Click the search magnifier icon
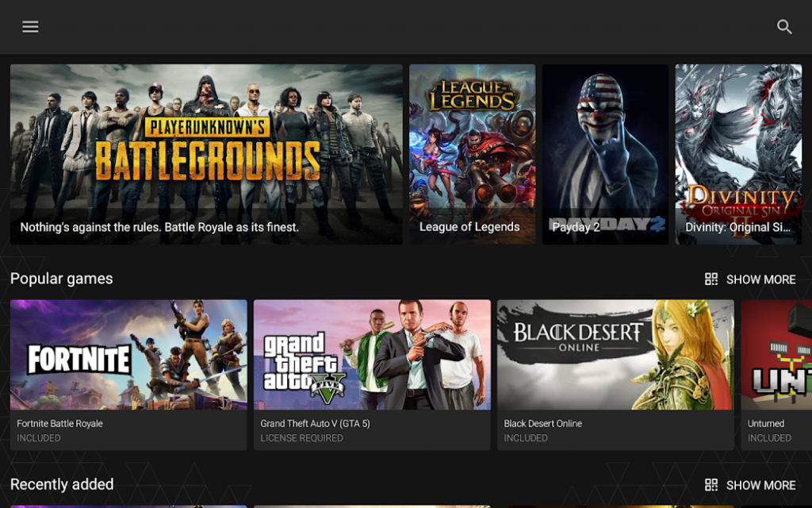This screenshot has width=812, height=508. coord(784,26)
